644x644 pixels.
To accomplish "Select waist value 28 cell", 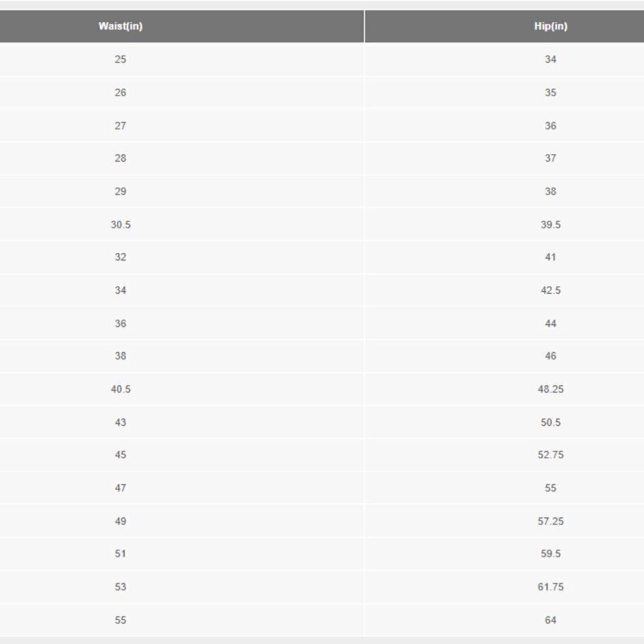I will click(120, 158).
